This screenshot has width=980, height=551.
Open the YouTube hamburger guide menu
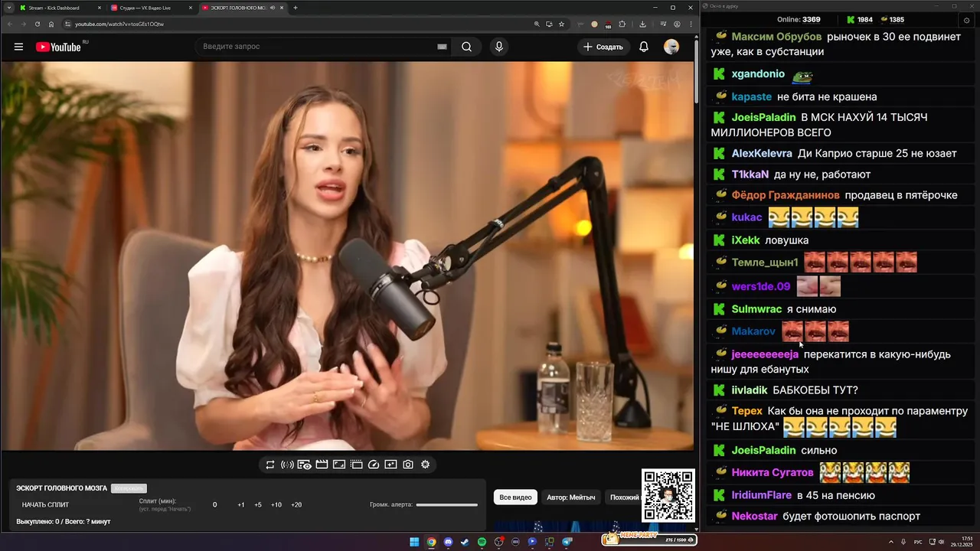(x=18, y=47)
